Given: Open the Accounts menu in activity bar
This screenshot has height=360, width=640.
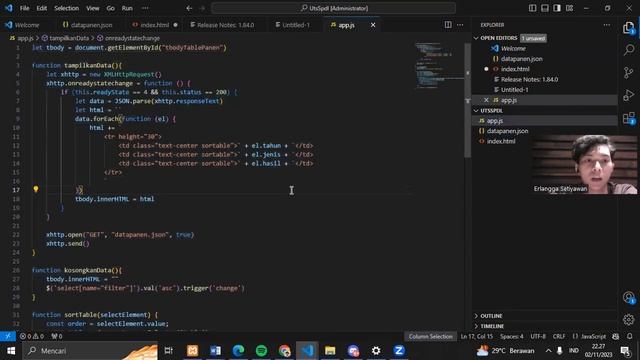Looking at the screenshot, I should (x=629, y=298).
